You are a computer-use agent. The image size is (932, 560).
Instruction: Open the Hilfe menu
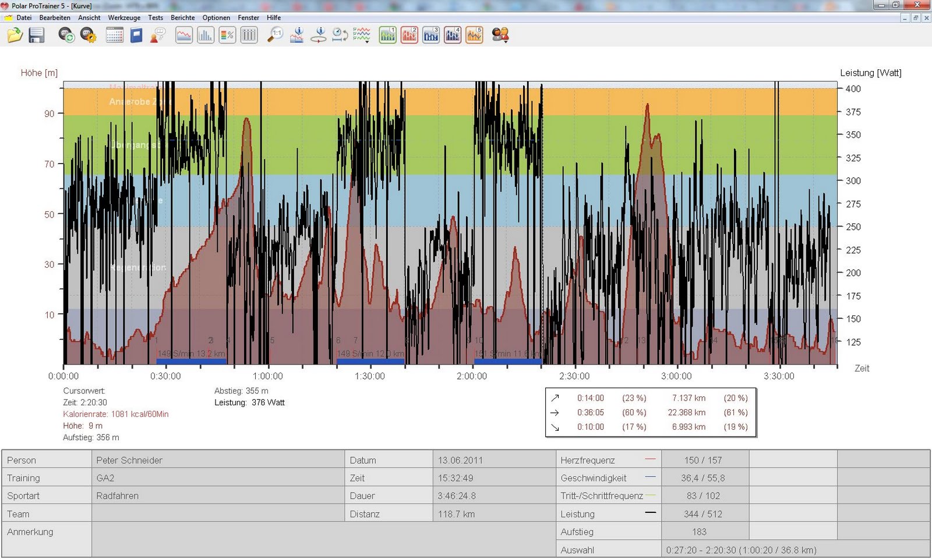(x=274, y=18)
